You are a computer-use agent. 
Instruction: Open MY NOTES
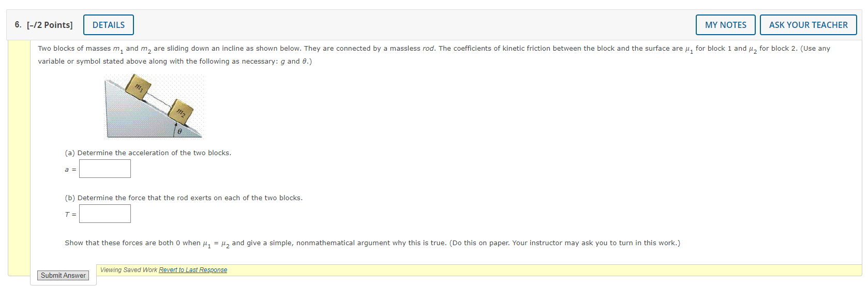725,24
